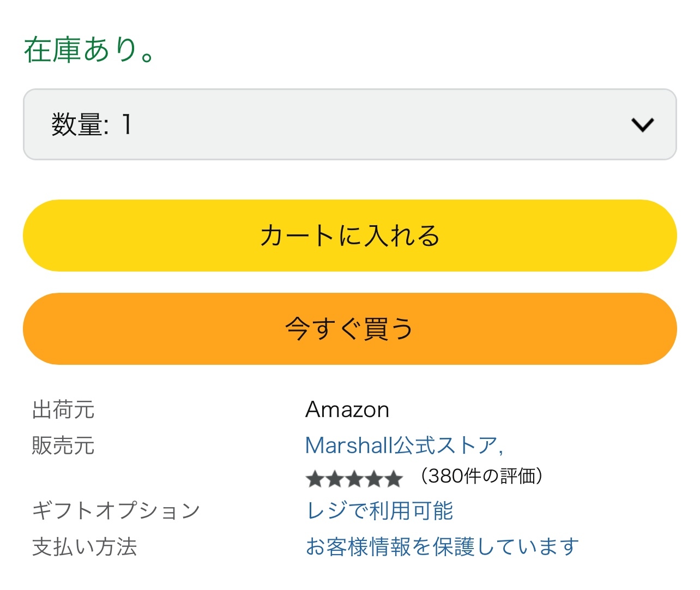Click the (380件の評価) review count
The image size is (700, 590).
[x=481, y=476]
